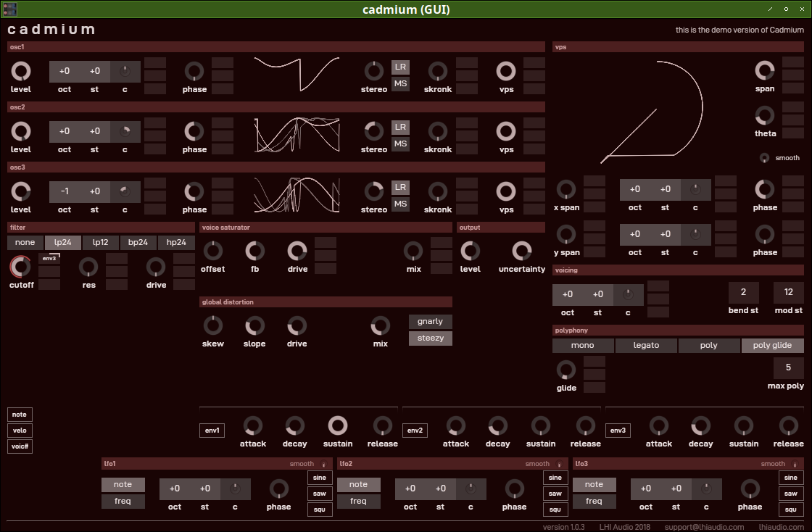Switch osc1 stereo mode to LR
Viewport: 812px width, 532px height.
[x=400, y=67]
